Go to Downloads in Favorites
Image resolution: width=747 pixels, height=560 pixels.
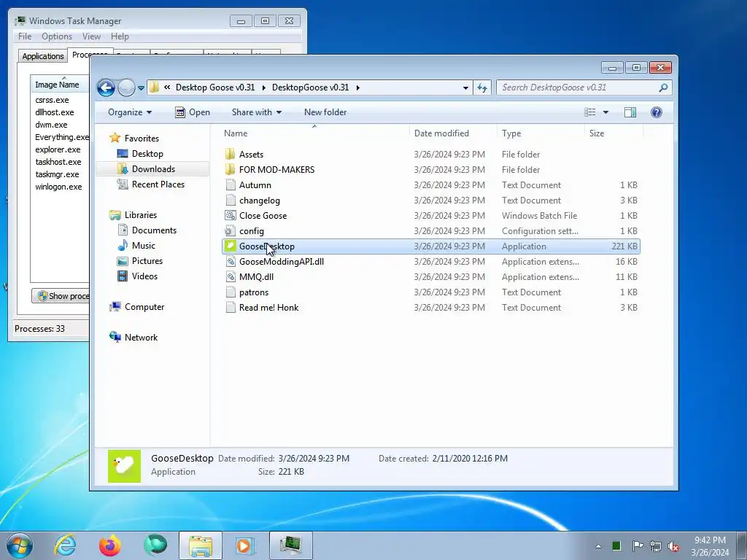click(153, 169)
